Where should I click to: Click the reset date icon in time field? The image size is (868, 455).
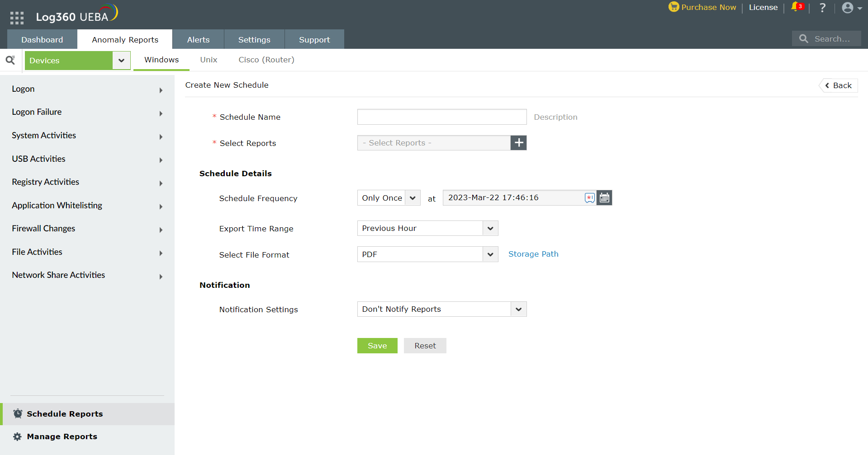(x=589, y=198)
